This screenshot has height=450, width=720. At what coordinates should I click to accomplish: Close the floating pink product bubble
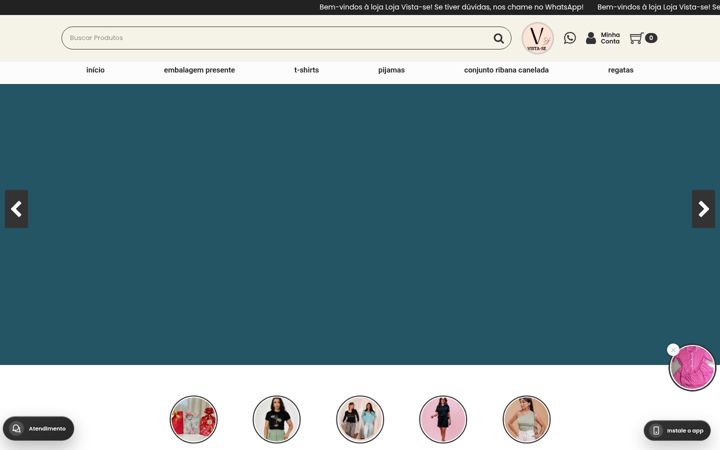[673, 350]
